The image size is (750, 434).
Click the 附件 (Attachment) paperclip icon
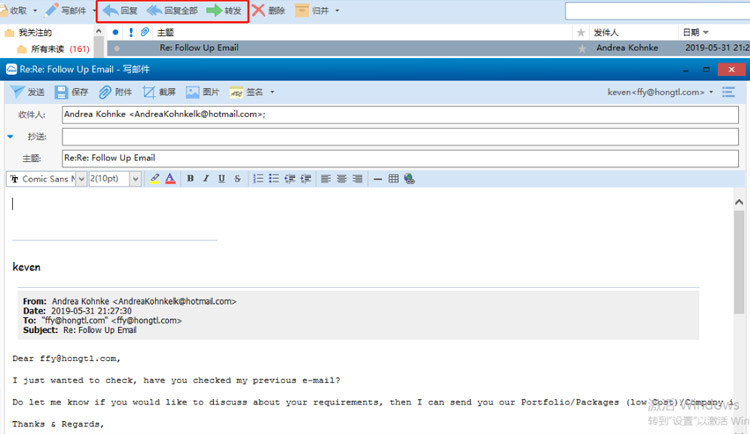point(105,92)
